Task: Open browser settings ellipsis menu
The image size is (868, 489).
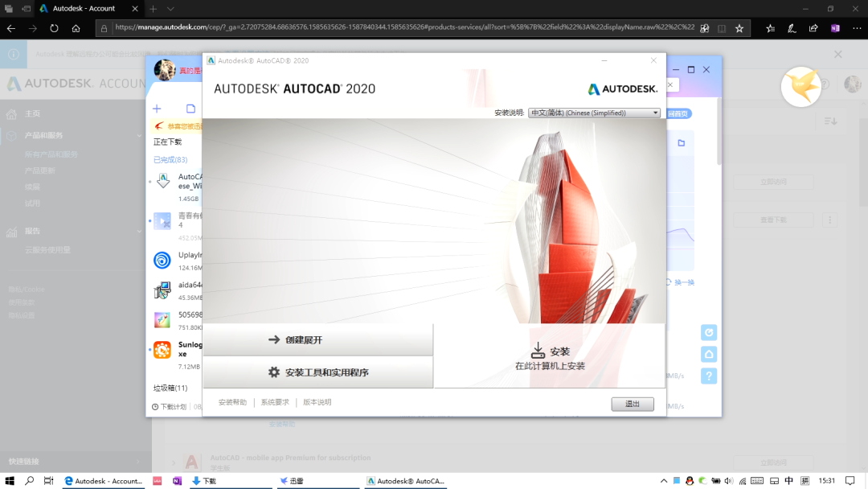Action: [x=857, y=28]
